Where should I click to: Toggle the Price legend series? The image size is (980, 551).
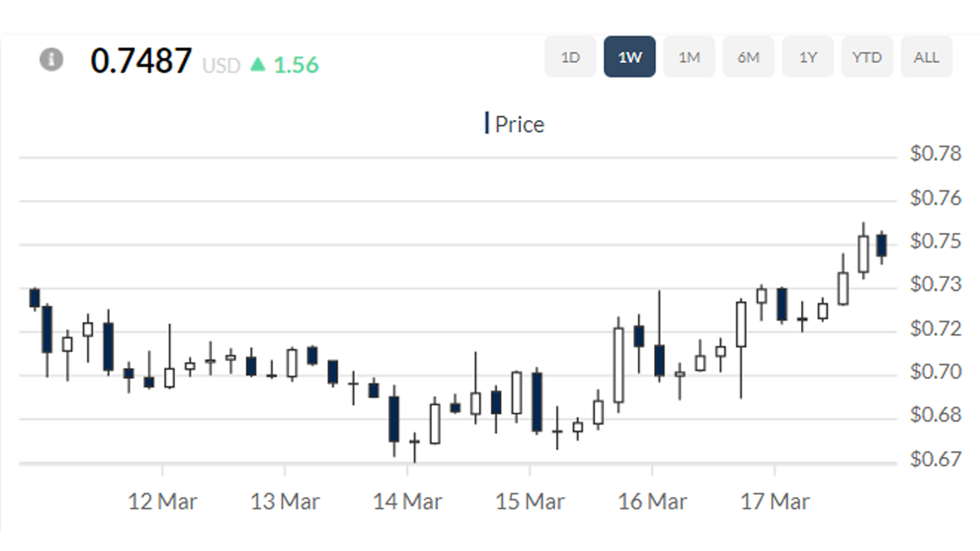pyautogui.click(x=520, y=124)
